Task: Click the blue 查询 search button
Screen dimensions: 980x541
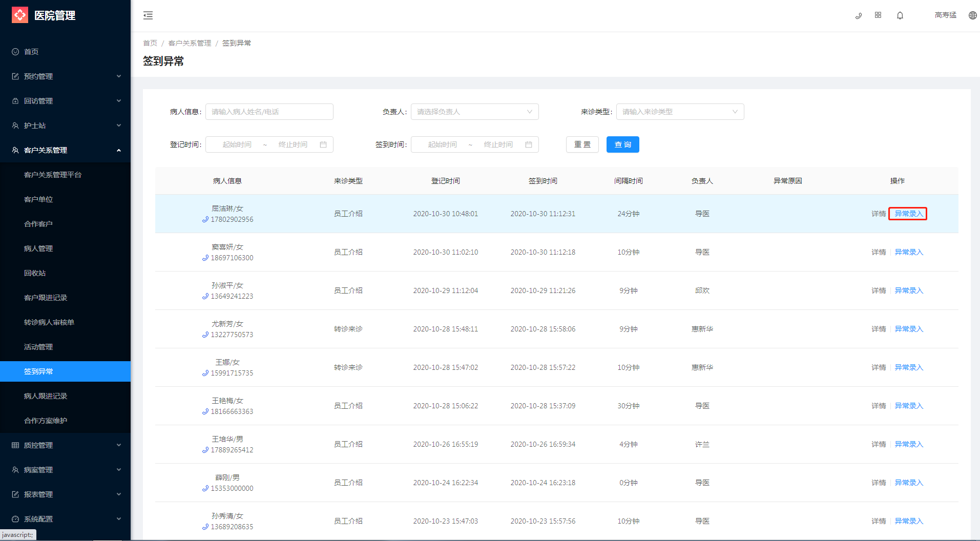Action: click(622, 144)
